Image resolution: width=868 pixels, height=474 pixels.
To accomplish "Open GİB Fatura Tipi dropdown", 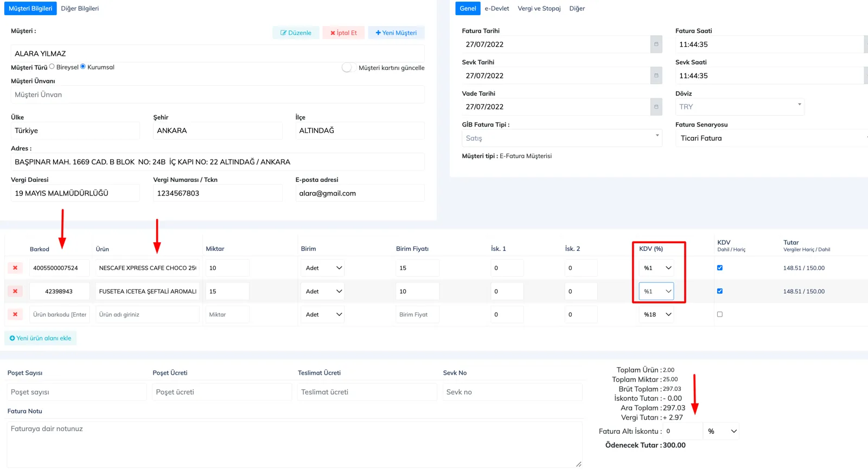I will pyautogui.click(x=562, y=138).
